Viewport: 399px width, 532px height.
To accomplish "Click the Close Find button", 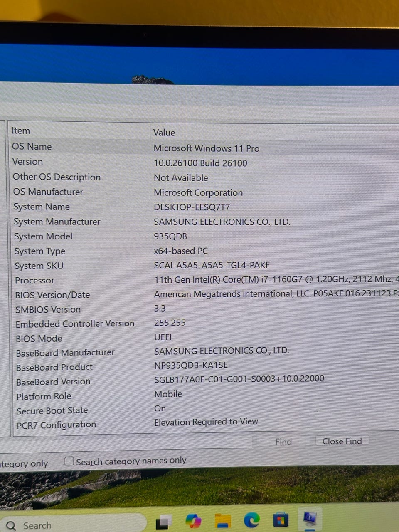I will [x=342, y=441].
